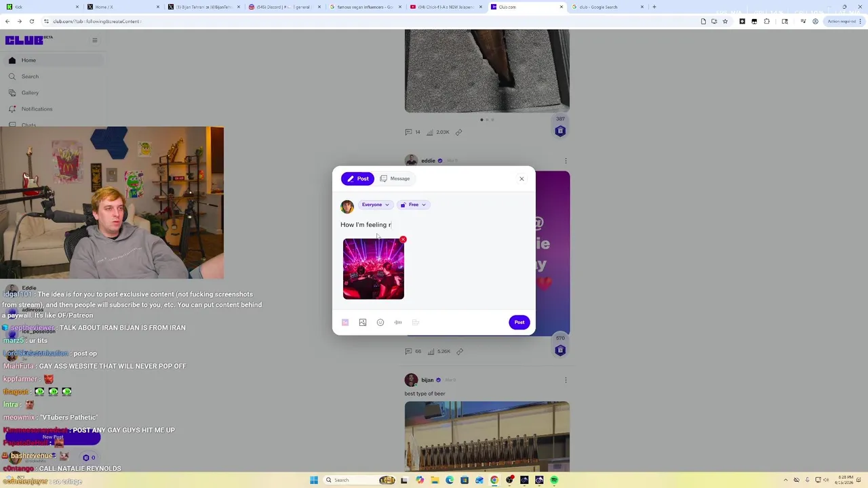The image size is (868, 488).
Task: Open Notifications in the sidebar
Action: [x=52, y=109]
